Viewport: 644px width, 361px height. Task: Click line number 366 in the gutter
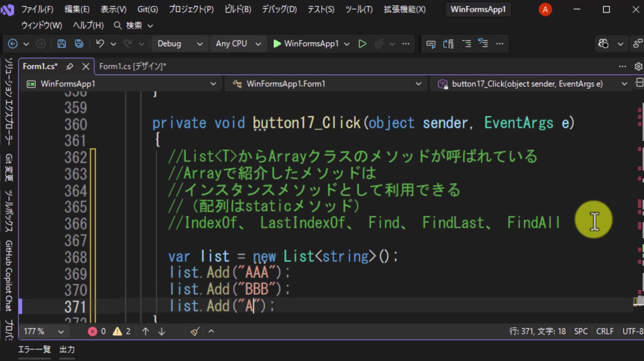(76, 224)
